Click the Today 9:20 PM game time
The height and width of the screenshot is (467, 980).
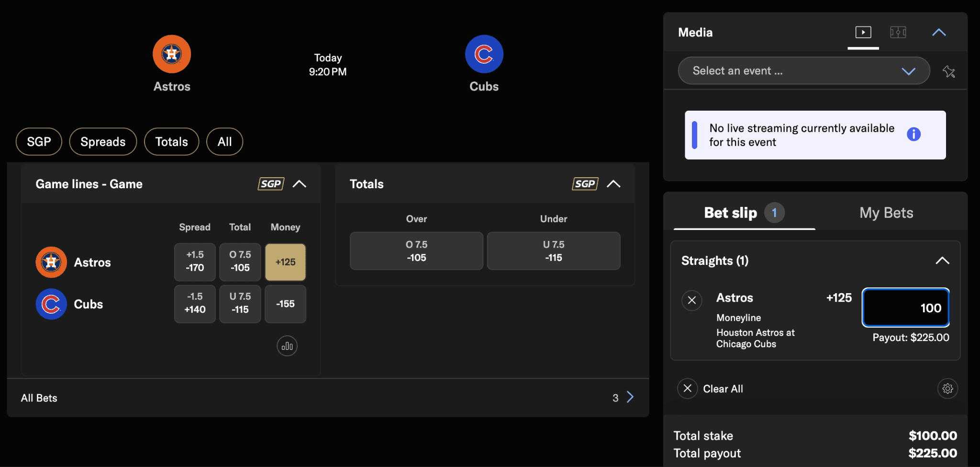tap(328, 65)
